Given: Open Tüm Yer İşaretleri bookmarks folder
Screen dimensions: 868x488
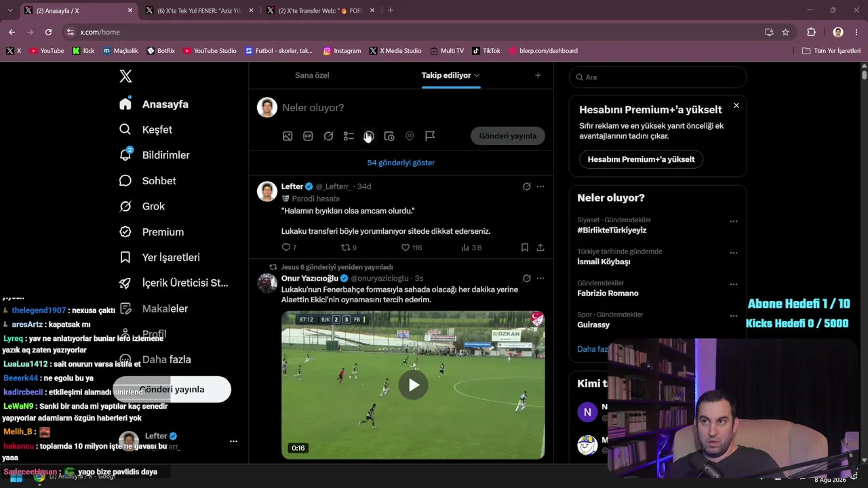Looking at the screenshot, I should pos(831,51).
